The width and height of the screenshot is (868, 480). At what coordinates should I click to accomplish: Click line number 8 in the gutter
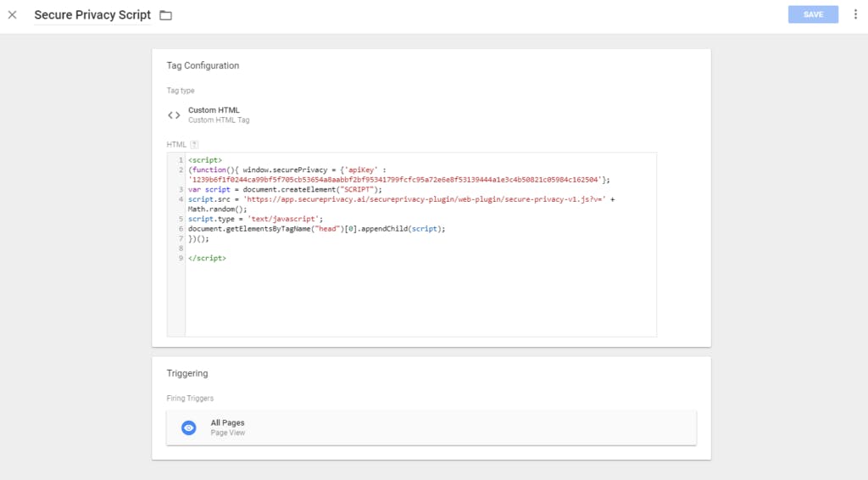[181, 248]
